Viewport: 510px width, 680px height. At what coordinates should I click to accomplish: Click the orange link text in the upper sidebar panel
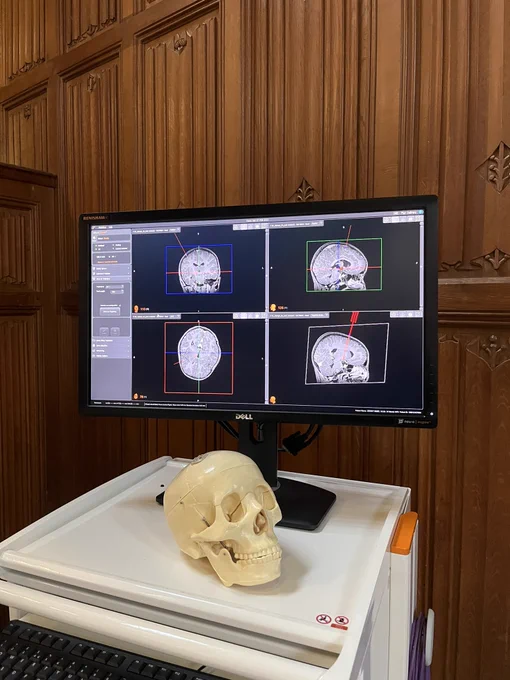coord(108,262)
